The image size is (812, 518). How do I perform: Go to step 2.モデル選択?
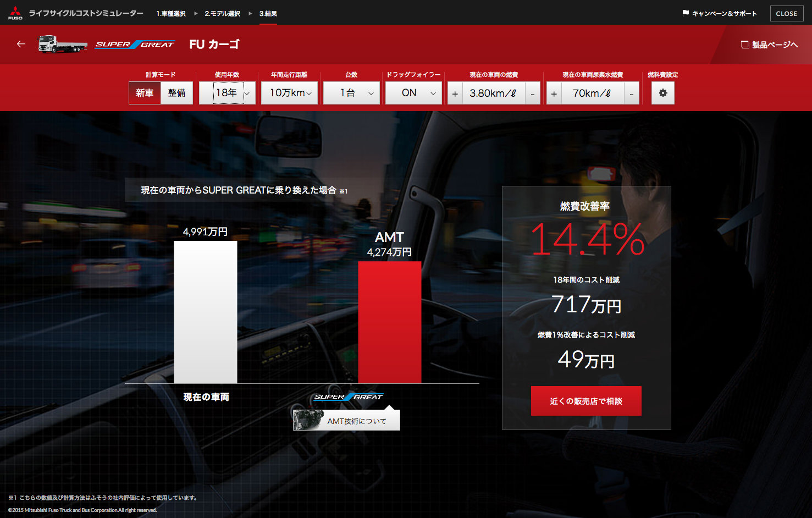[223, 14]
